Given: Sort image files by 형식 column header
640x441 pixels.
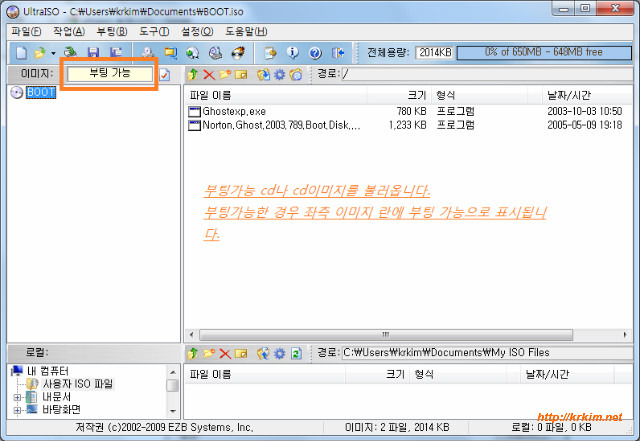Looking at the screenshot, I should pos(479,96).
